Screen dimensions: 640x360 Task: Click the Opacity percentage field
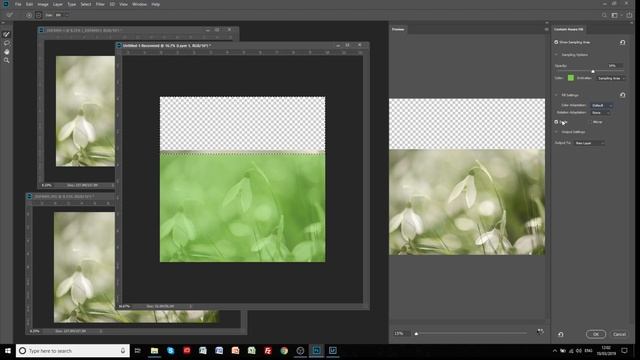(614, 66)
